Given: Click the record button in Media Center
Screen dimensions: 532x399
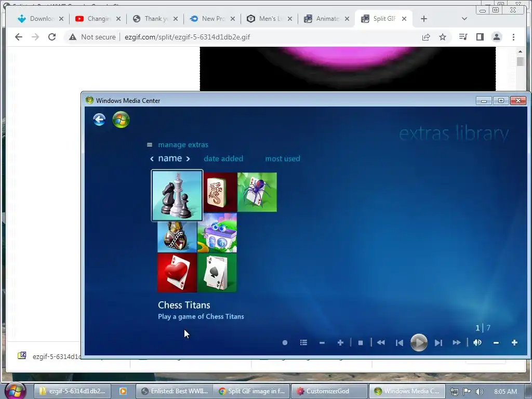Looking at the screenshot, I should click(x=285, y=343).
